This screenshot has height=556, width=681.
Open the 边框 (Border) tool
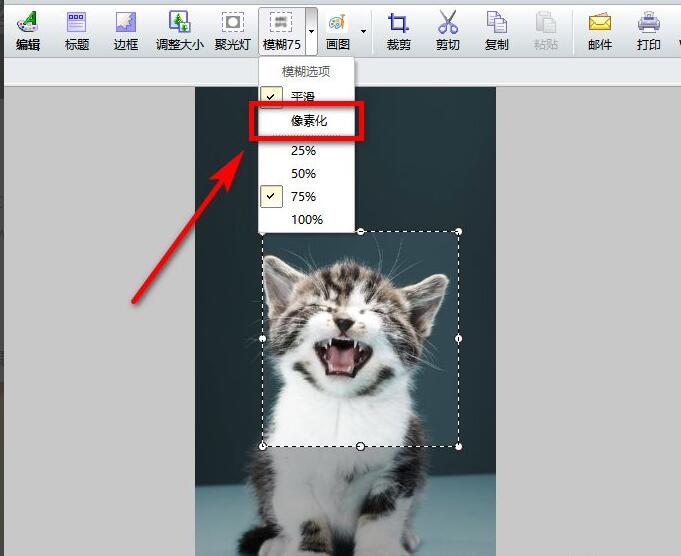click(125, 30)
